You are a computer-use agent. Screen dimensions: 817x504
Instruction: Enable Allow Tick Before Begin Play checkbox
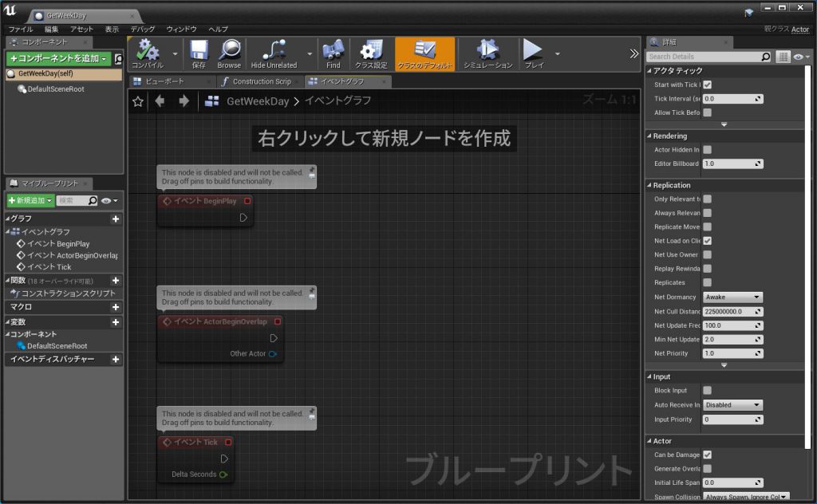(x=707, y=112)
